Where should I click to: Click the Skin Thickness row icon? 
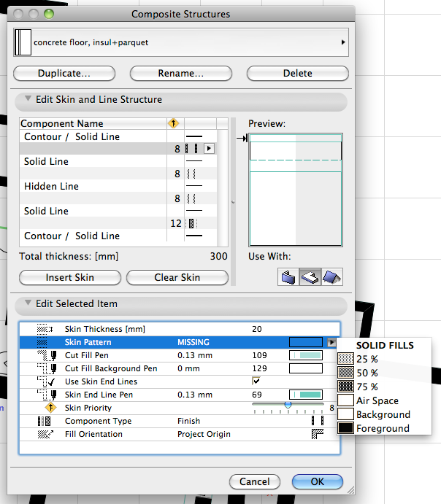[x=45, y=329]
